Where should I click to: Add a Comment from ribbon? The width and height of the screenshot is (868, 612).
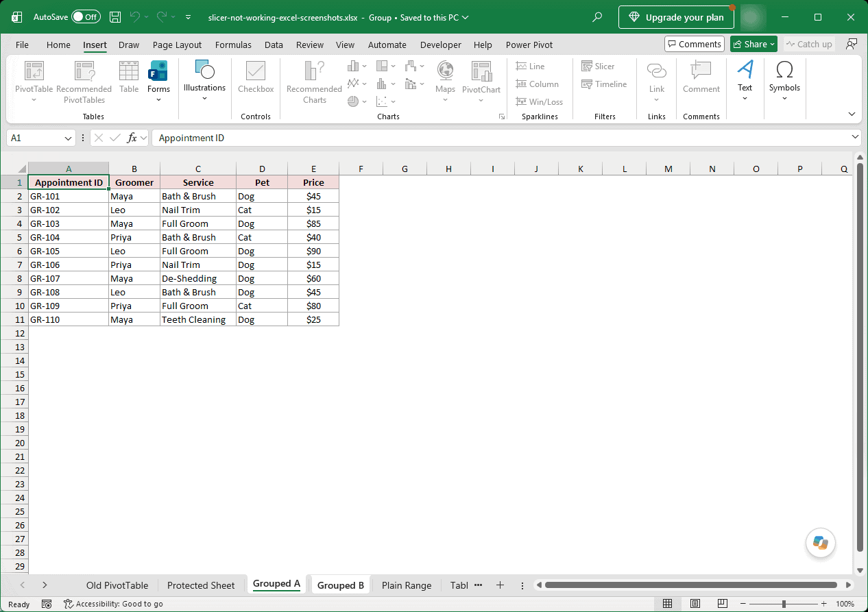701,77
